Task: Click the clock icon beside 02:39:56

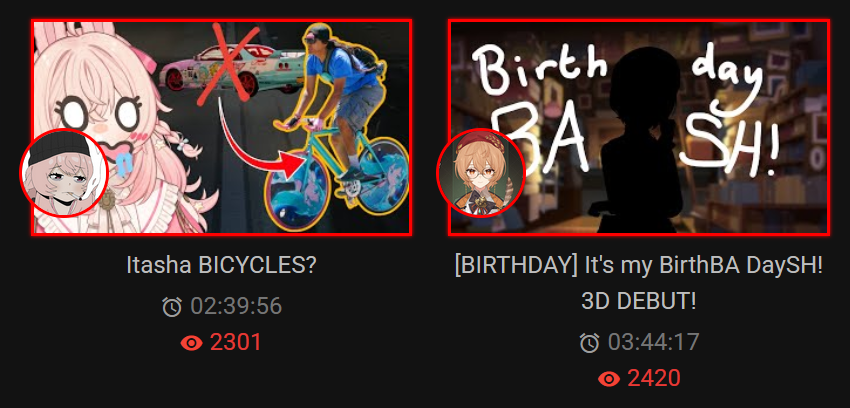Action: (x=172, y=307)
